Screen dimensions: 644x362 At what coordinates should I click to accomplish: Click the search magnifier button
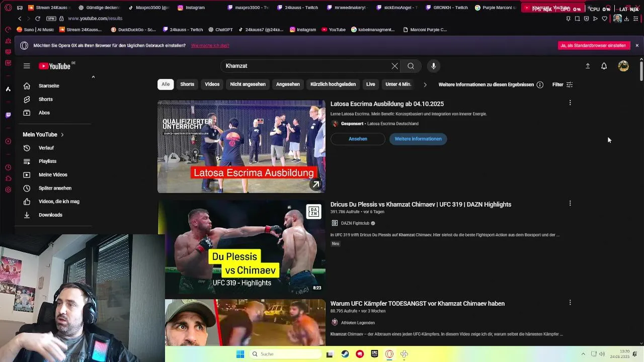point(411,66)
